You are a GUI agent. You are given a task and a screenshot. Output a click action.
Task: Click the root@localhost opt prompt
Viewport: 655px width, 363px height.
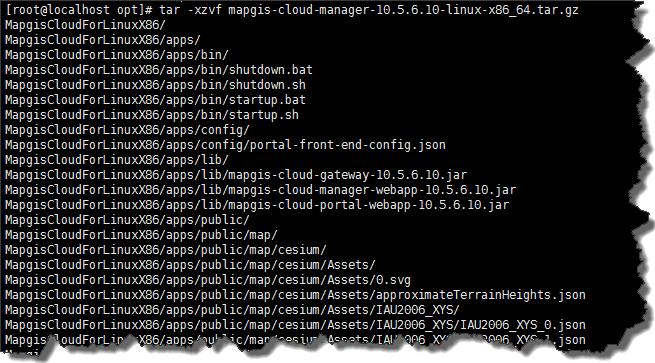click(x=79, y=10)
